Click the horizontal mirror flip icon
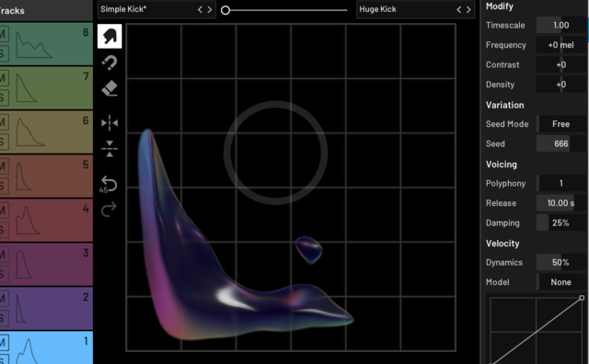This screenshot has width=589, height=364. click(x=110, y=122)
